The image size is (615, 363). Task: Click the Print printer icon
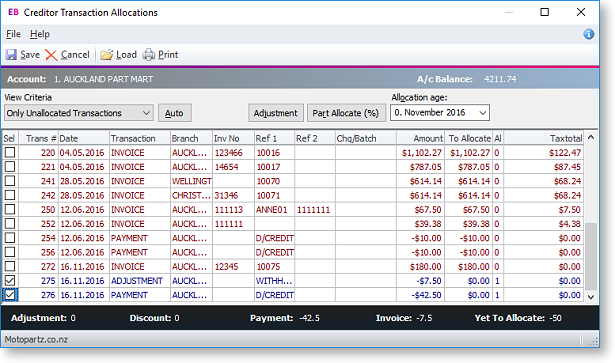(149, 55)
